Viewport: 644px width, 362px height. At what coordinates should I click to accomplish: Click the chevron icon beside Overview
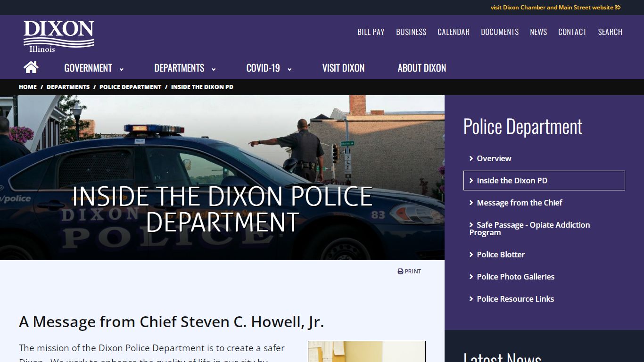click(471, 159)
